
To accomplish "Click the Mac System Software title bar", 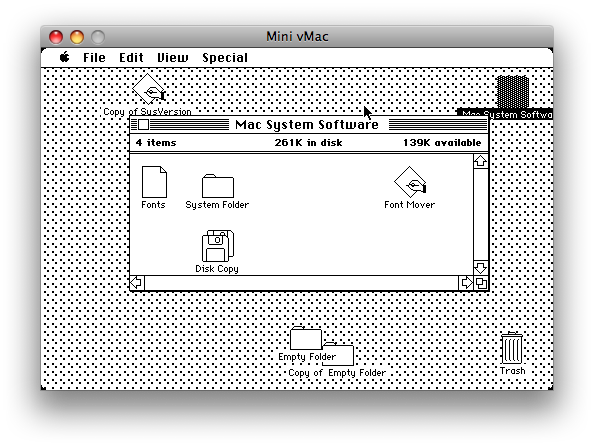I will coord(309,124).
